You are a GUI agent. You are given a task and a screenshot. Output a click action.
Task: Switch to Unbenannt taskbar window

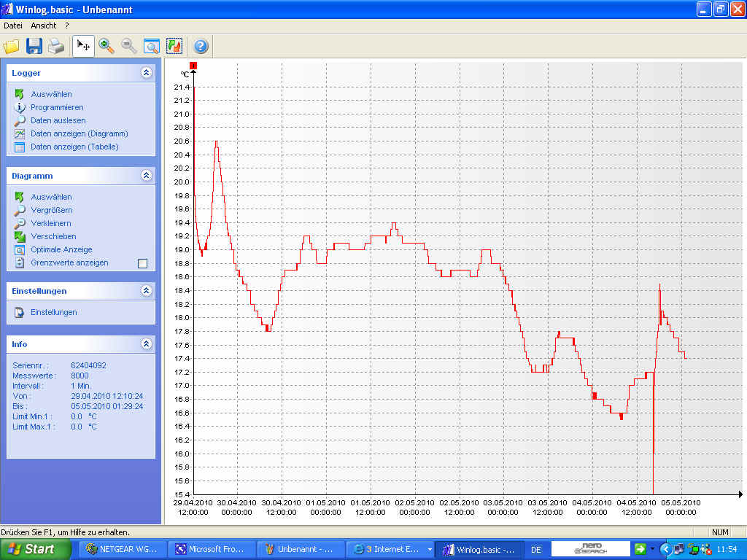tap(301, 550)
